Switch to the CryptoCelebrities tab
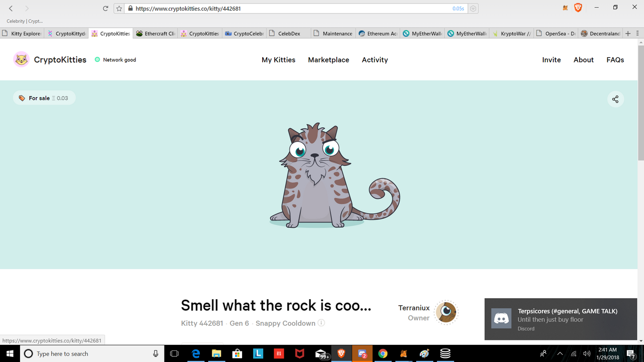The width and height of the screenshot is (644, 362). point(245,34)
